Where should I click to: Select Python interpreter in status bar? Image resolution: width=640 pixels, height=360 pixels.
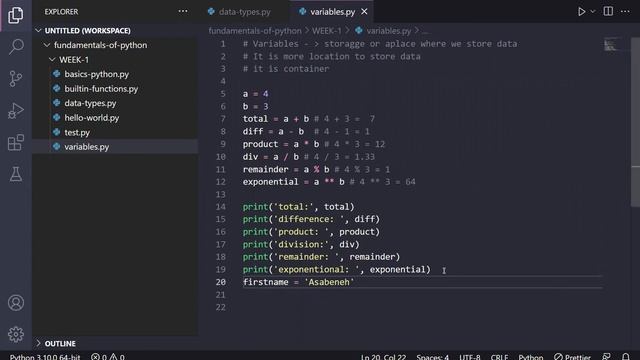[x=45, y=357]
